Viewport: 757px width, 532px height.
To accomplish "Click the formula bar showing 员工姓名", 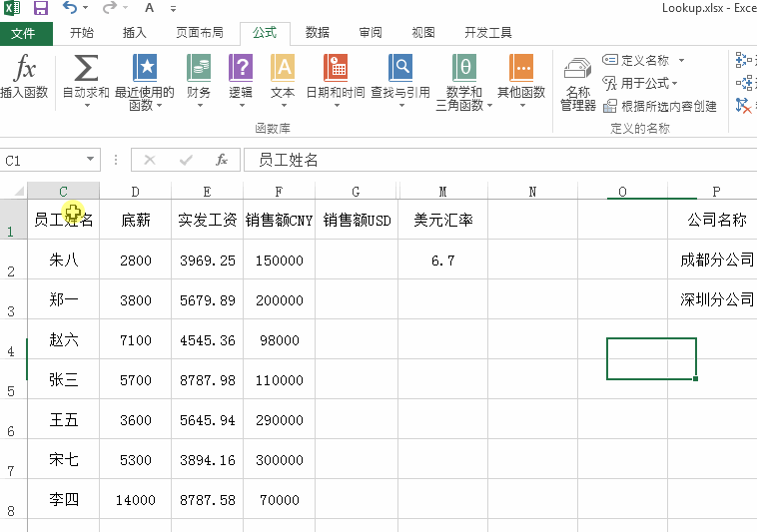I will click(x=500, y=160).
